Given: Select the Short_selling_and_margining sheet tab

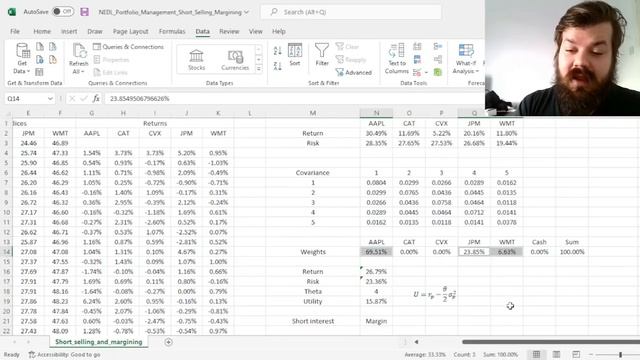Looking at the screenshot, I should pos(99,342).
